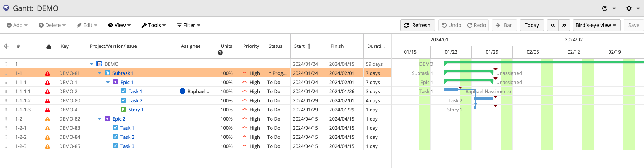The height and width of the screenshot is (168, 644).
Task: Click the red warning icon for DEMO-81
Action: (47, 73)
